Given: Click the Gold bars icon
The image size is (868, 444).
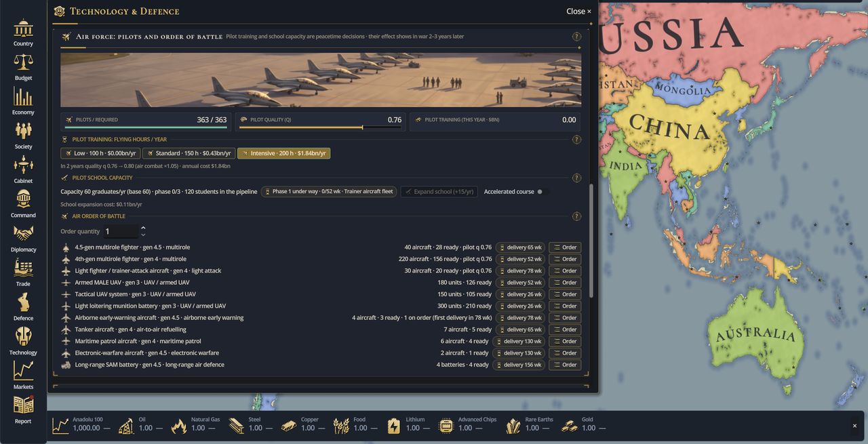Looking at the screenshot, I should [x=570, y=426].
